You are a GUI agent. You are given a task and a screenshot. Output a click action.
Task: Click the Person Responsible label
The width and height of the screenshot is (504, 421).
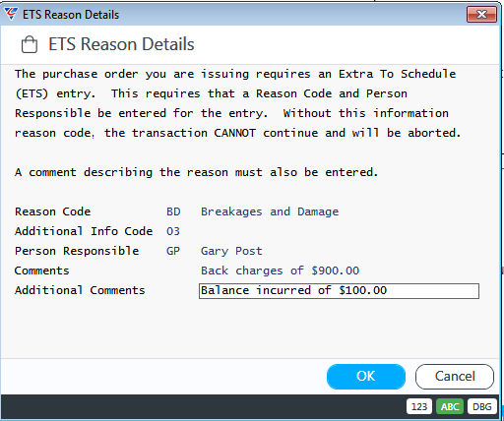[77, 251]
